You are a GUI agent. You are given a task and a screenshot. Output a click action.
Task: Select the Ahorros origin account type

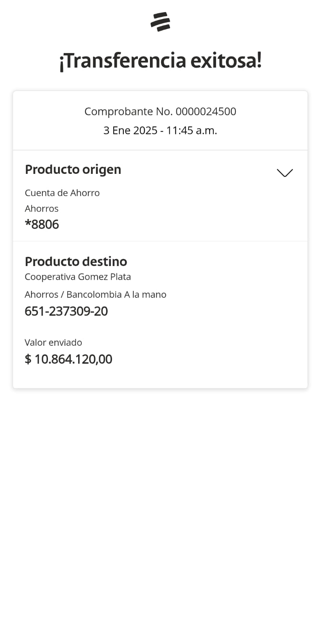pyautogui.click(x=42, y=208)
